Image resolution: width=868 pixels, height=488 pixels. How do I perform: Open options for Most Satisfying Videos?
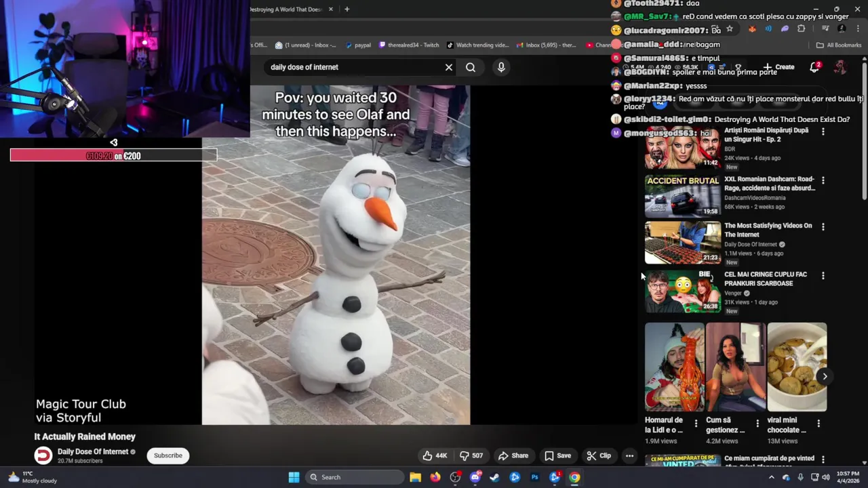click(x=823, y=227)
